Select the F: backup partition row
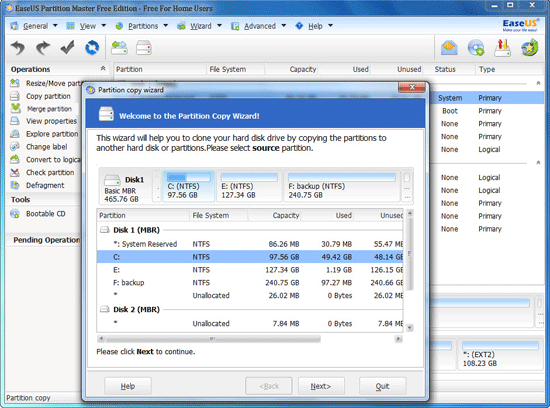This screenshot has width=550, height=408. pyautogui.click(x=250, y=283)
